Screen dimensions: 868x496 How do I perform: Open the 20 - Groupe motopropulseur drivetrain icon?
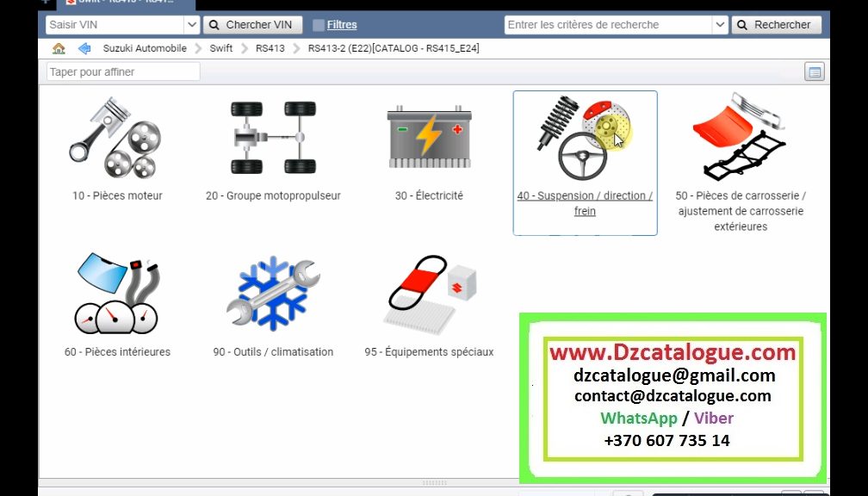pyautogui.click(x=273, y=138)
